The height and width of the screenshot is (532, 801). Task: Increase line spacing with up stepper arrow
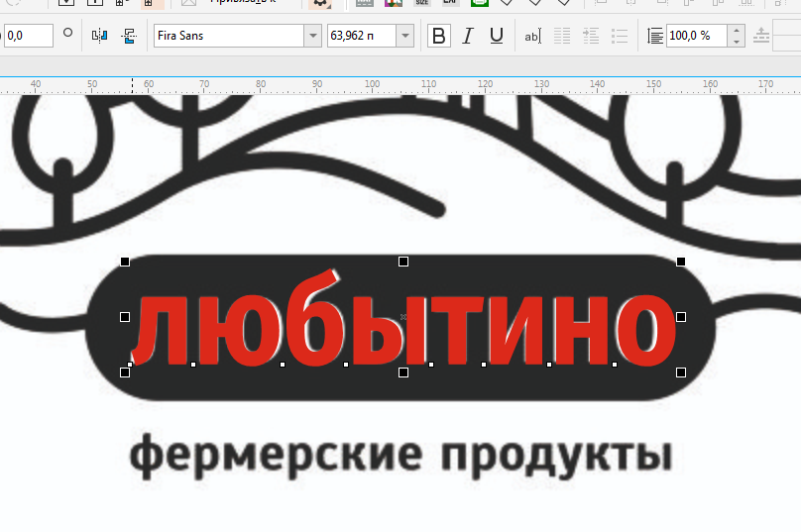click(x=737, y=30)
